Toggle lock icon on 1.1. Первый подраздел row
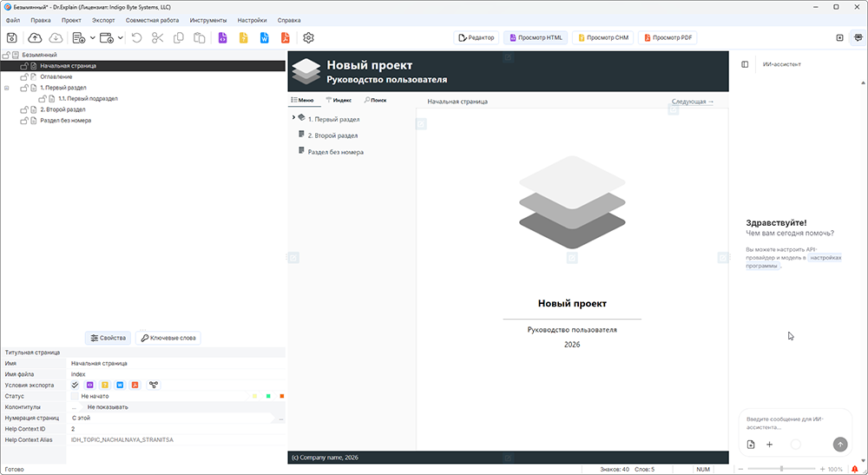 [42, 98]
